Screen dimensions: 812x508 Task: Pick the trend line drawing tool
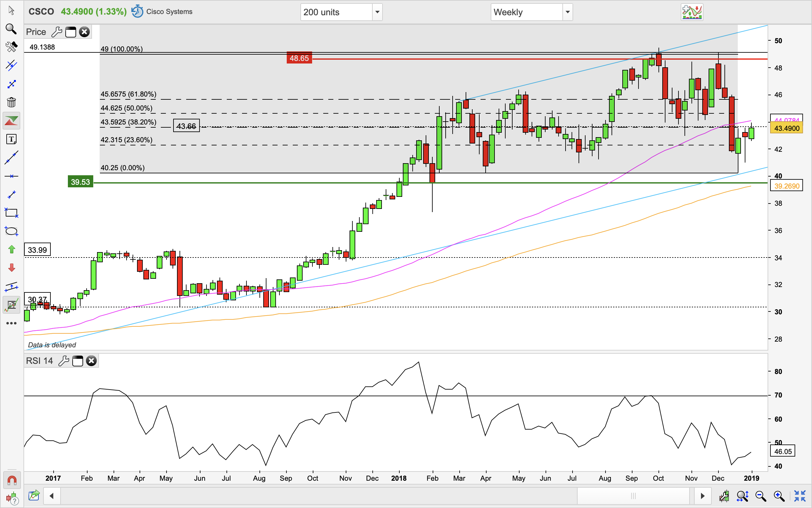(x=11, y=157)
